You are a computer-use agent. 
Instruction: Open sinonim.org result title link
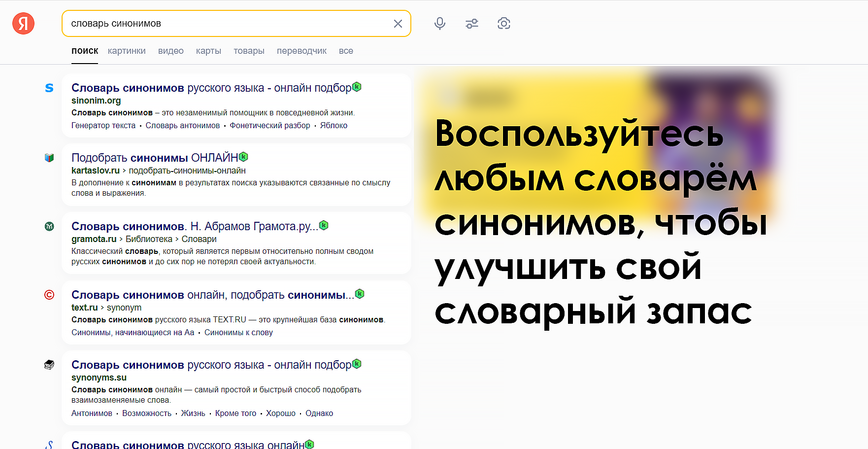(211, 88)
